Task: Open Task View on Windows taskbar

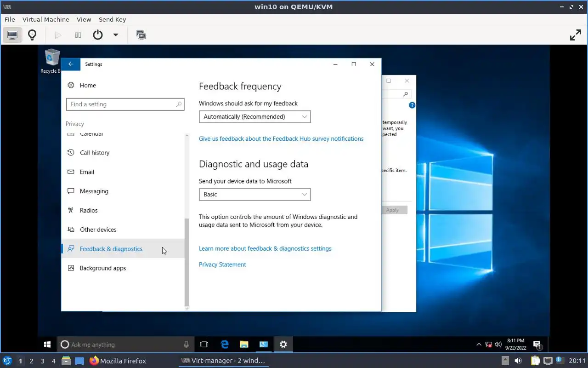Action: pos(204,344)
